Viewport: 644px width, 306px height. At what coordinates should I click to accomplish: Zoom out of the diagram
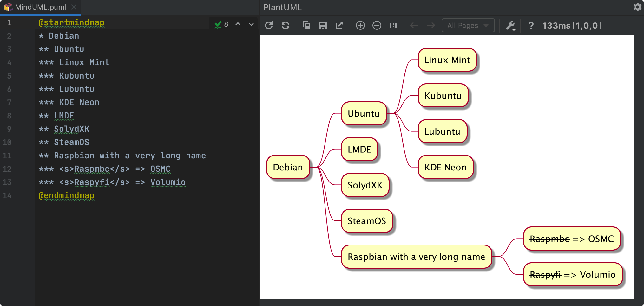377,25
